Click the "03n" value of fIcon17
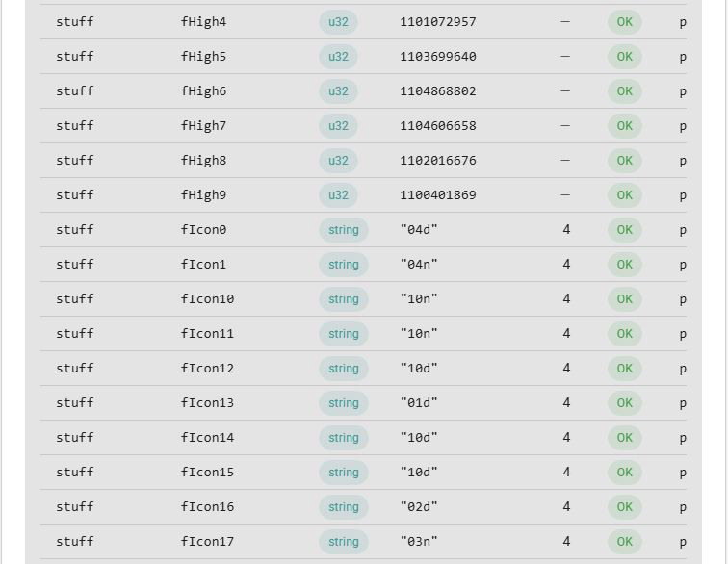The width and height of the screenshot is (728, 564). (419, 542)
